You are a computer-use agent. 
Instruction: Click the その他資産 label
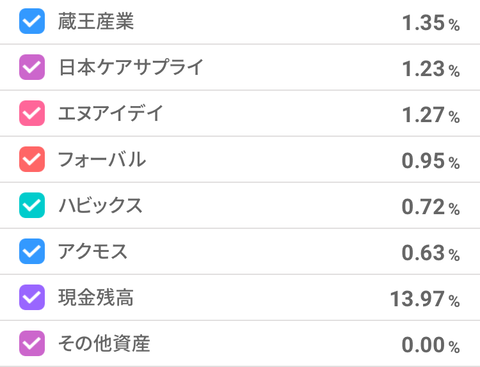tap(104, 343)
